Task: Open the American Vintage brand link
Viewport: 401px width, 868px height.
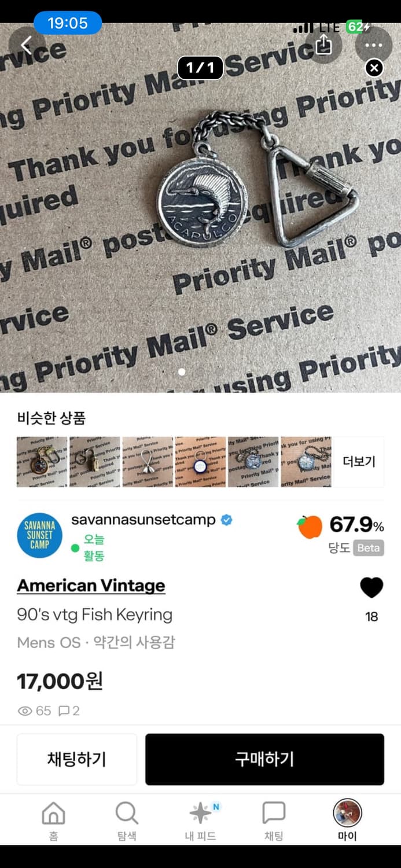Action: [x=91, y=586]
